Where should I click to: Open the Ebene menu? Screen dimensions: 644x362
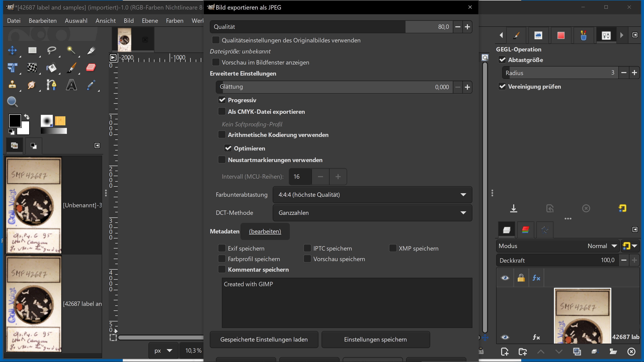click(150, 21)
